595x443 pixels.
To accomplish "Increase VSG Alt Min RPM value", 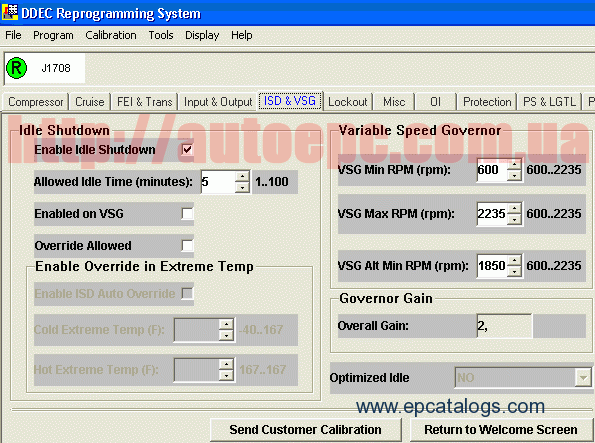I will (x=514, y=261).
